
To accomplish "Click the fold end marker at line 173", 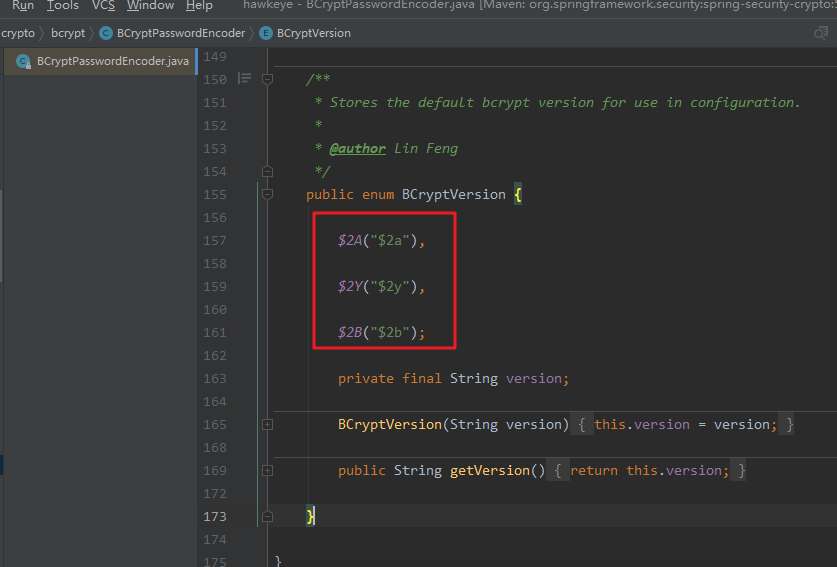I will (x=267, y=516).
